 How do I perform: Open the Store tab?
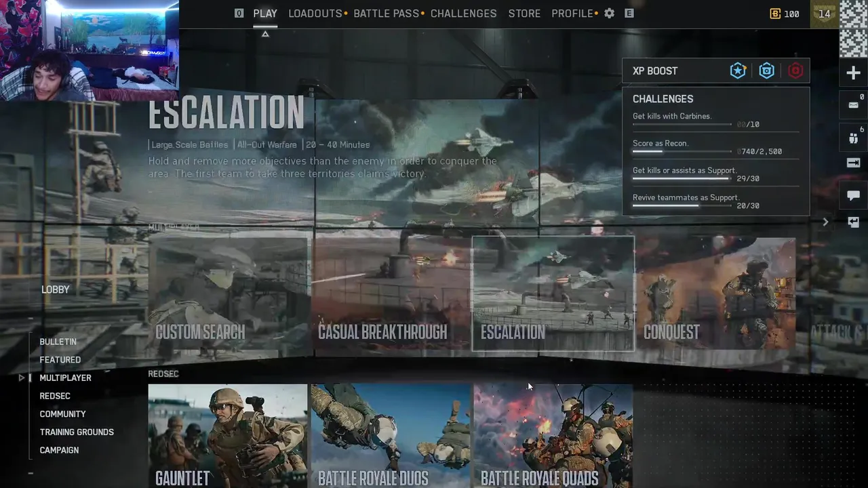click(525, 13)
